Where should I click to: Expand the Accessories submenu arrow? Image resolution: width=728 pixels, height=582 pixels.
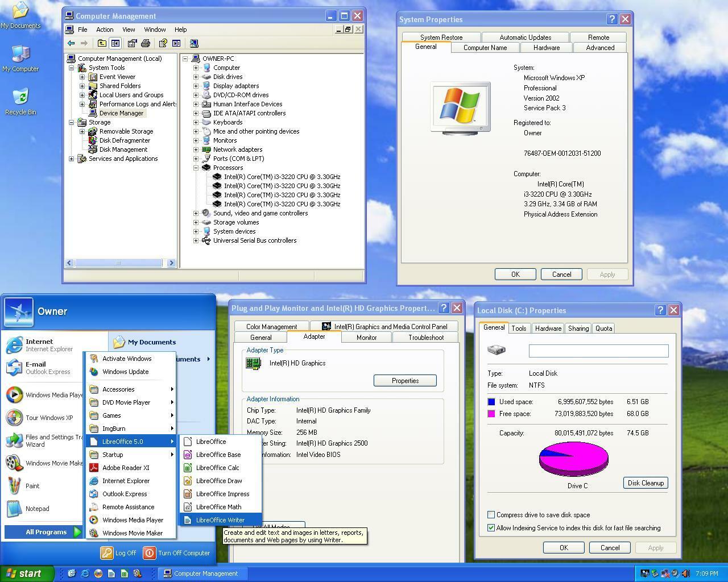click(171, 389)
